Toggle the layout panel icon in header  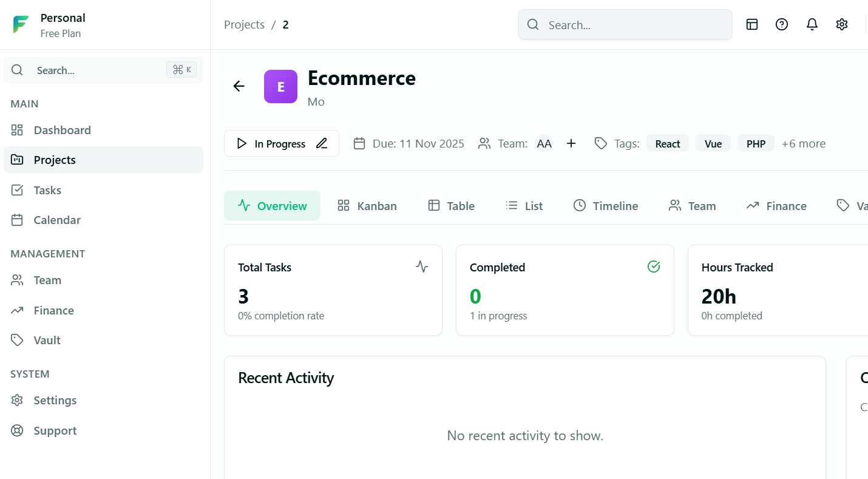coord(752,24)
